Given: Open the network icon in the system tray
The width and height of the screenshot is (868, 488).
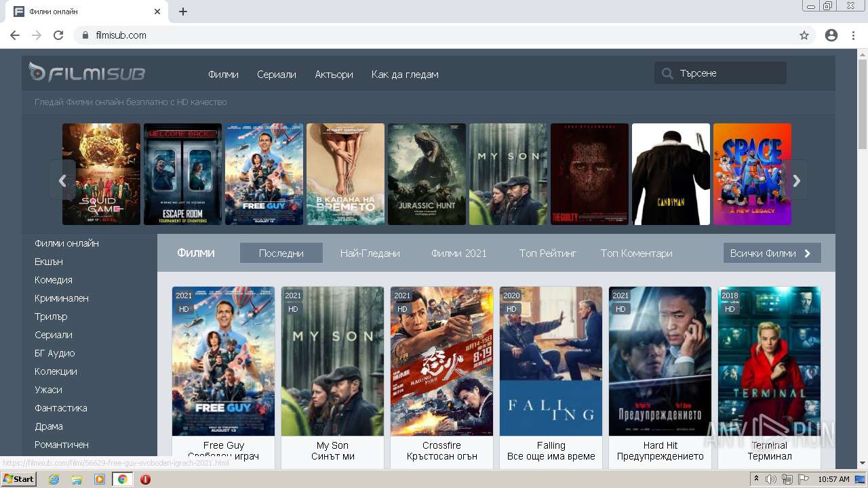Looking at the screenshot, I should (787, 479).
